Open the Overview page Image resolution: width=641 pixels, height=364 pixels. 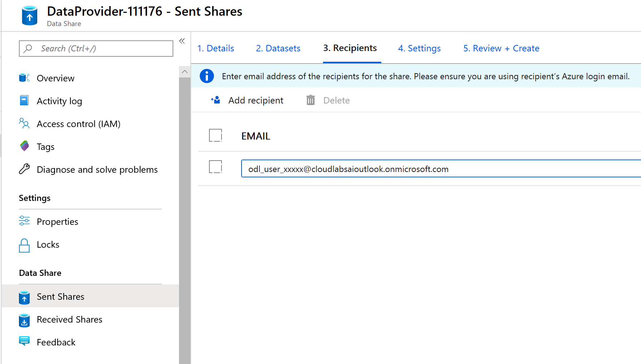[x=55, y=78]
